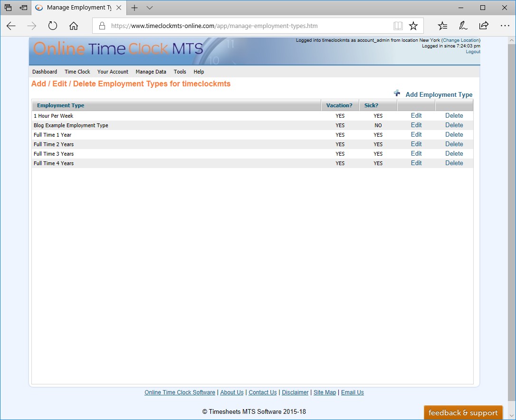Delete the Full Time 3 Years type
516x420 pixels.
[454, 154]
